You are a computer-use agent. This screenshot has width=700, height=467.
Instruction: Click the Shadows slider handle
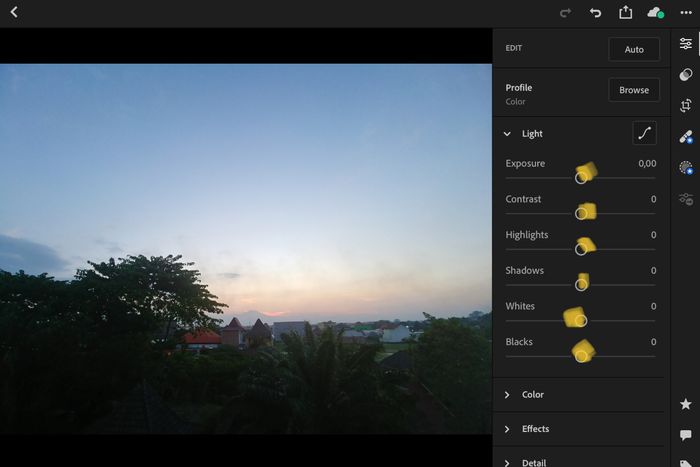(581, 285)
